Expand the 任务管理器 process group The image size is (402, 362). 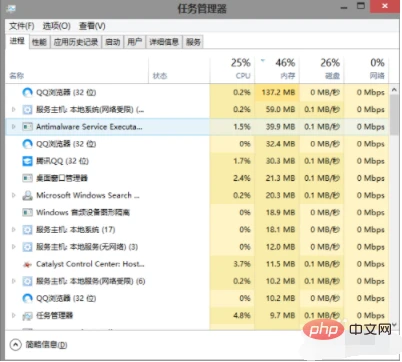point(14,315)
